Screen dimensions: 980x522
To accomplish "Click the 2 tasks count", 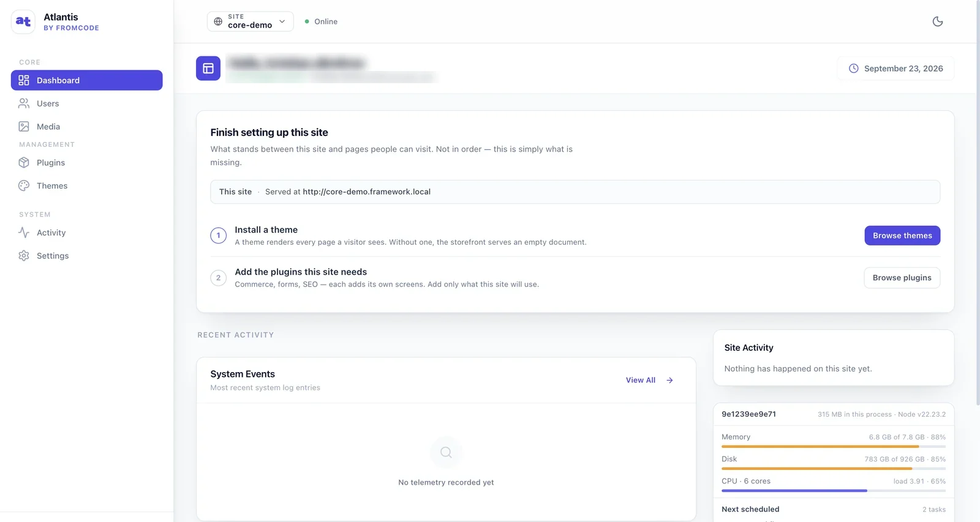I will click(x=934, y=510).
